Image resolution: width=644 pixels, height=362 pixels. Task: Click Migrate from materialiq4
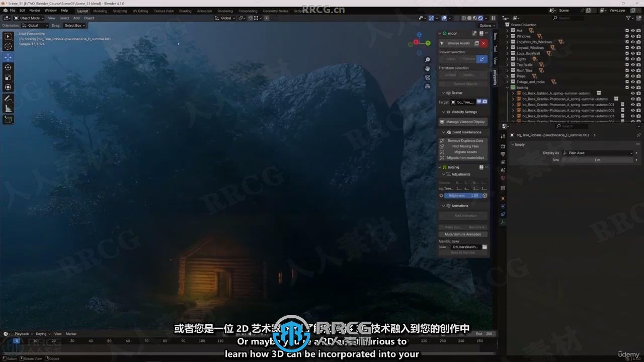(463, 158)
